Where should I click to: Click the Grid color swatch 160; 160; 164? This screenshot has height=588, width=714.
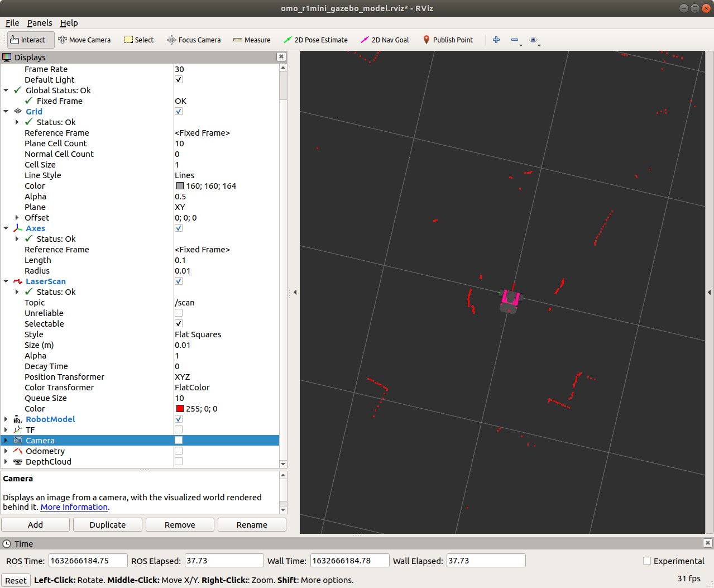tap(180, 185)
